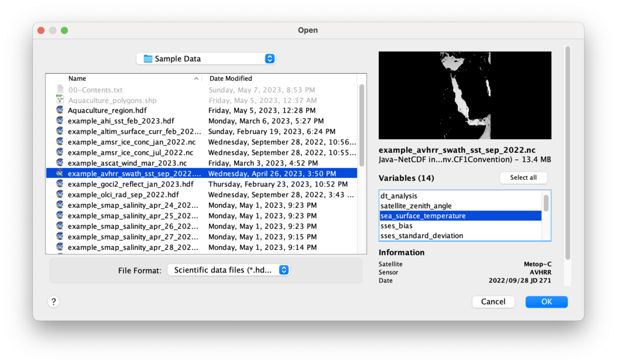This screenshot has width=617, height=364.
Task: Select the satellite_zenith_angle variable
Action: point(416,206)
